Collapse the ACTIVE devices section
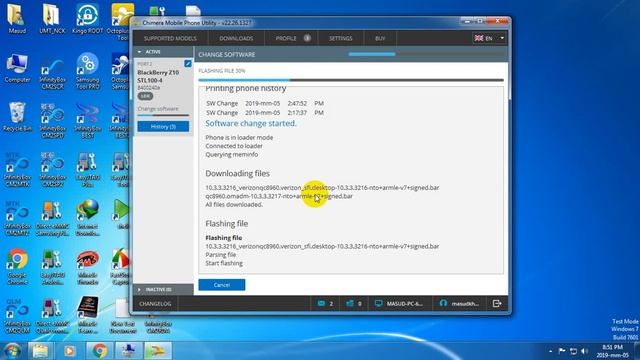This screenshot has width=640, height=360. coord(163,52)
